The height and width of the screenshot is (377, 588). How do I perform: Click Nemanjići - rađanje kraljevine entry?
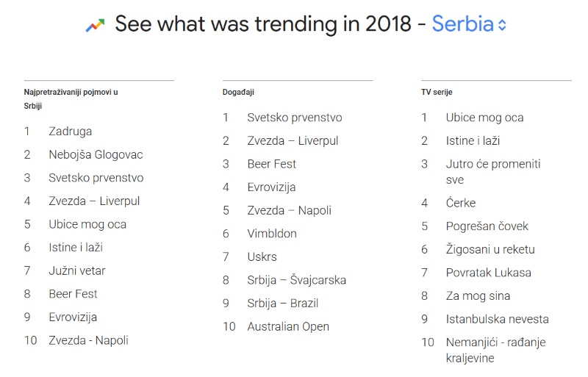pyautogui.click(x=495, y=350)
